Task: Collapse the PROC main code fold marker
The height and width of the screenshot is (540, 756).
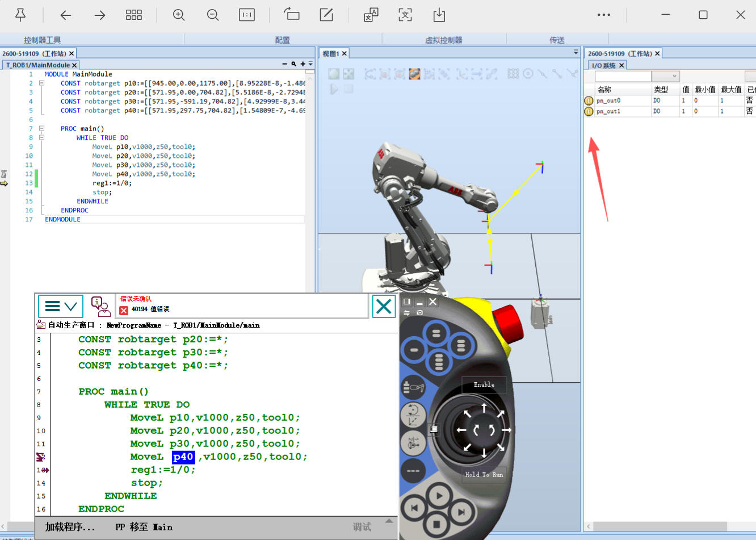Action: coord(41,128)
